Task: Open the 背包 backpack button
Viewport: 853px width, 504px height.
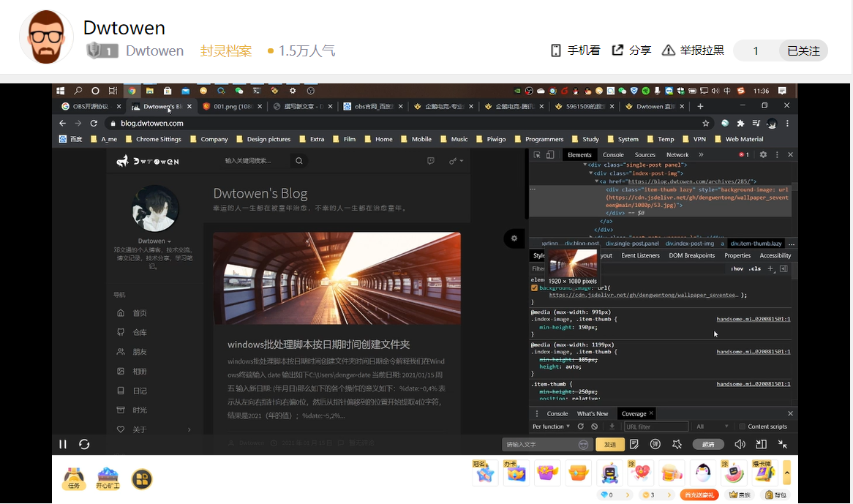Action: [775, 494]
